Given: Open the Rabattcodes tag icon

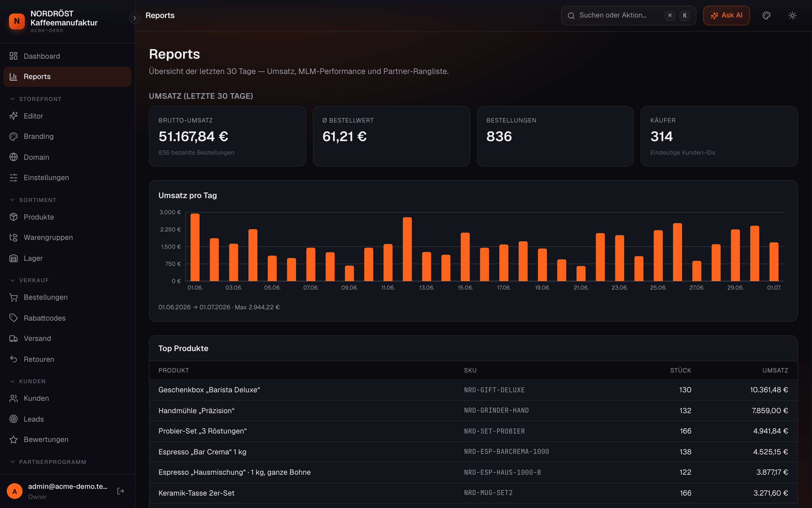Looking at the screenshot, I should 14,318.
